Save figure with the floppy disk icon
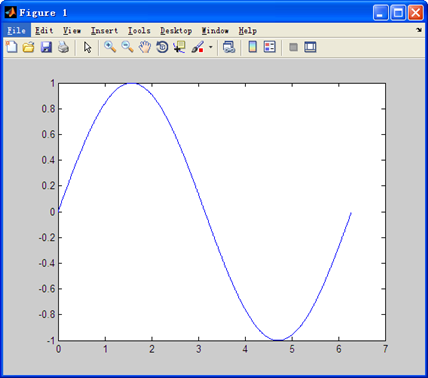Viewport: 428px width, 378px height. (46, 47)
